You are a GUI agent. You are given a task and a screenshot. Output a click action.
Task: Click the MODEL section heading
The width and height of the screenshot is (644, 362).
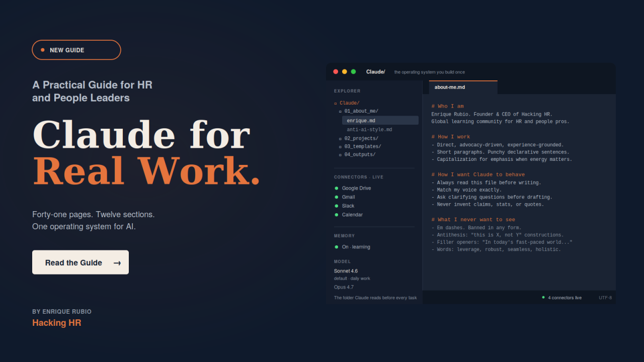tap(343, 261)
